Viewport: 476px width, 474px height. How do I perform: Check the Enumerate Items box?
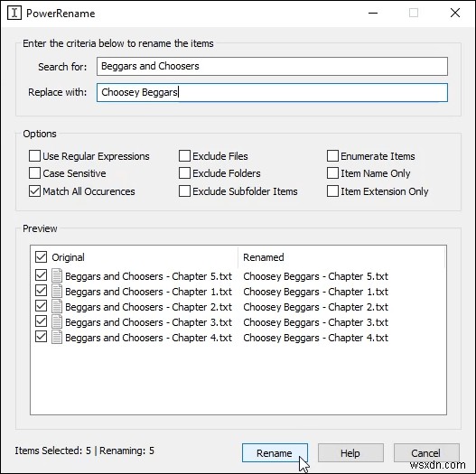click(332, 156)
